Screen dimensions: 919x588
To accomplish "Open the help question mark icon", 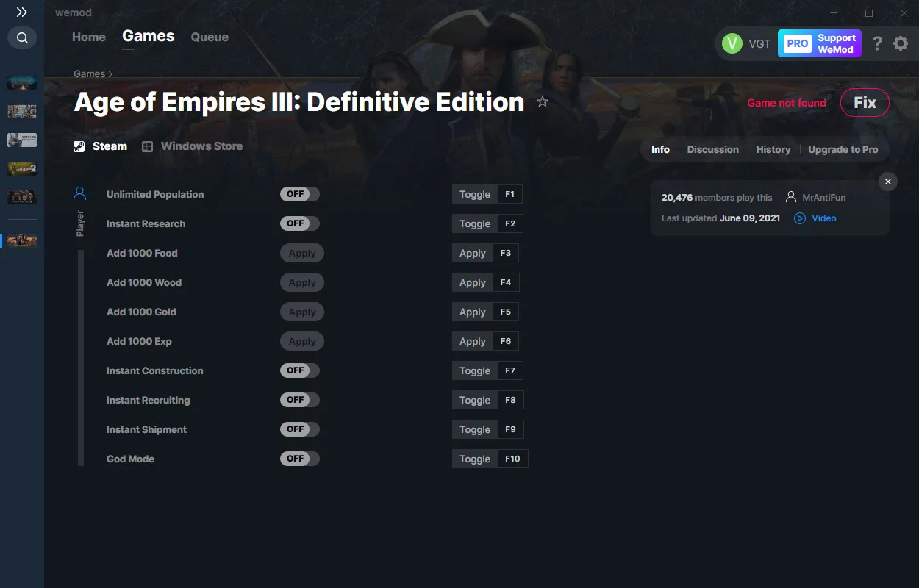I will coord(877,43).
